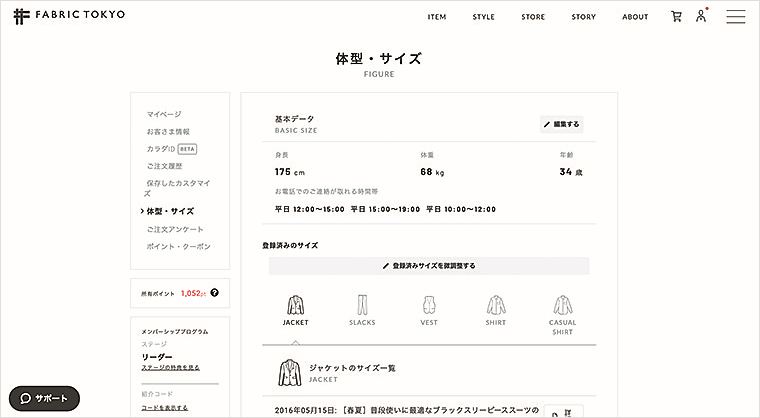Viewport: 760px width, 418px height.
Task: Open ご注文アンケート in sidebar
Action: pyautogui.click(x=174, y=229)
